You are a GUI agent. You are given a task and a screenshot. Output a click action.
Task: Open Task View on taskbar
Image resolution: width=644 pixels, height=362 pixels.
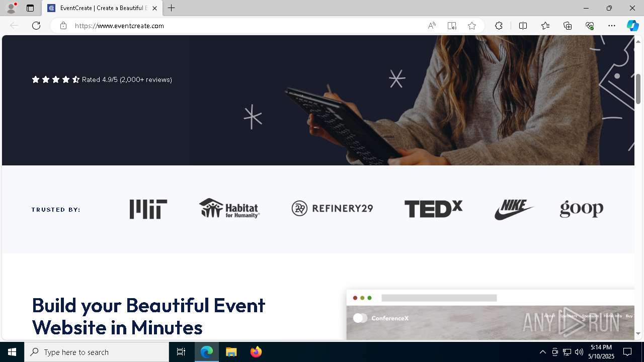(x=181, y=352)
